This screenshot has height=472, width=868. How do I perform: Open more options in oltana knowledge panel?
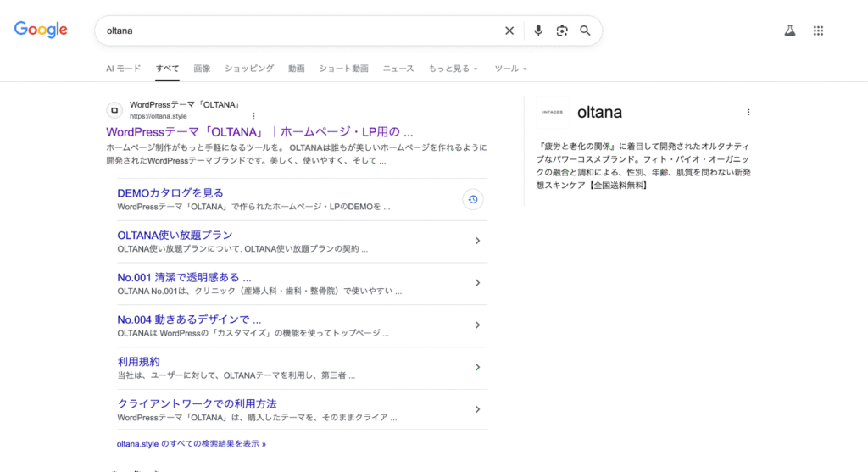click(748, 112)
